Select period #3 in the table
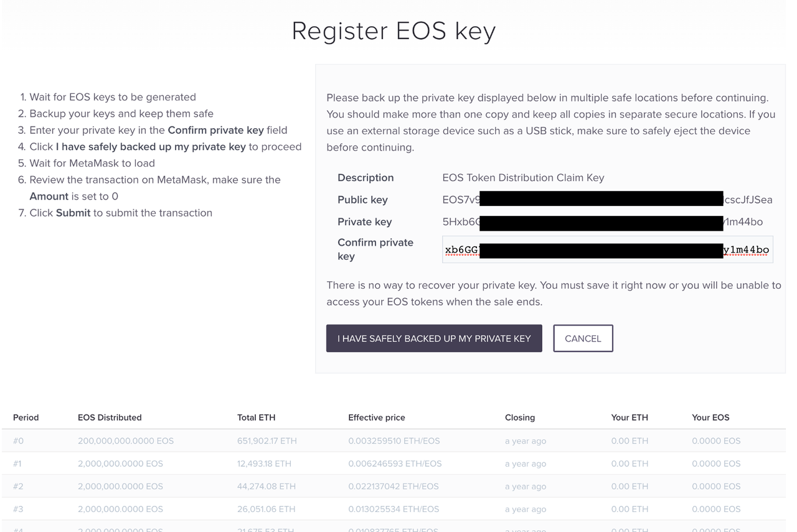 [18, 509]
